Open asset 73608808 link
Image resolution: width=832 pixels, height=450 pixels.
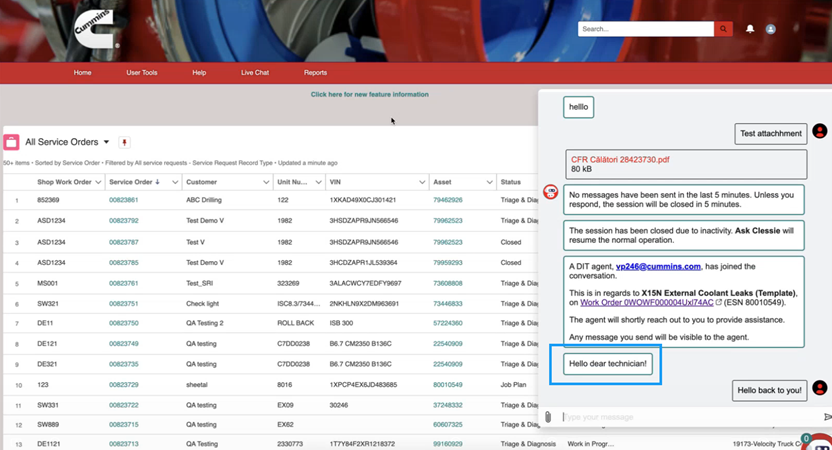pyautogui.click(x=447, y=283)
